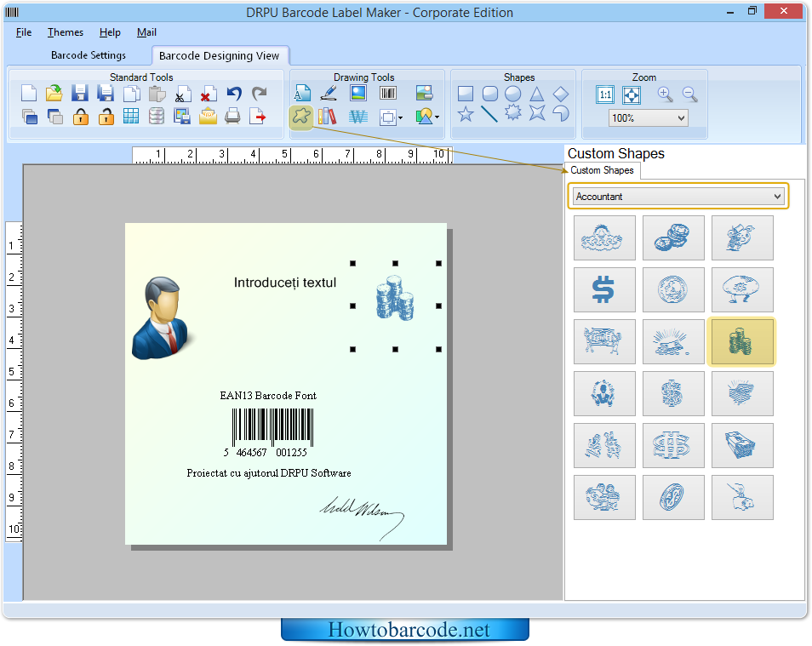Screen dimensions: 812x646
Task: Select 'Proiectat cu ajutorul DRPU Software' text
Action: click(x=269, y=473)
